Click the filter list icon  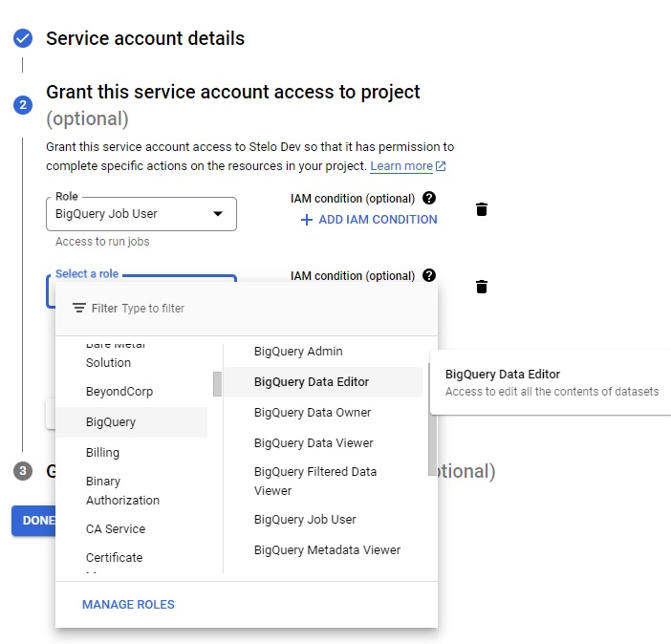tap(79, 309)
